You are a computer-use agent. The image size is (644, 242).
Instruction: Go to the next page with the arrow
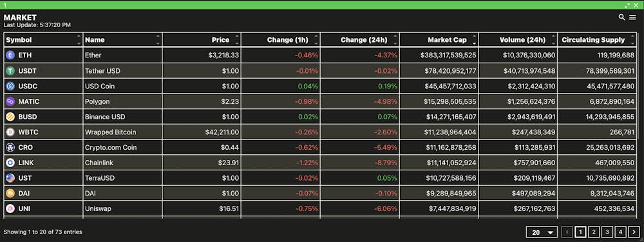(x=634, y=232)
